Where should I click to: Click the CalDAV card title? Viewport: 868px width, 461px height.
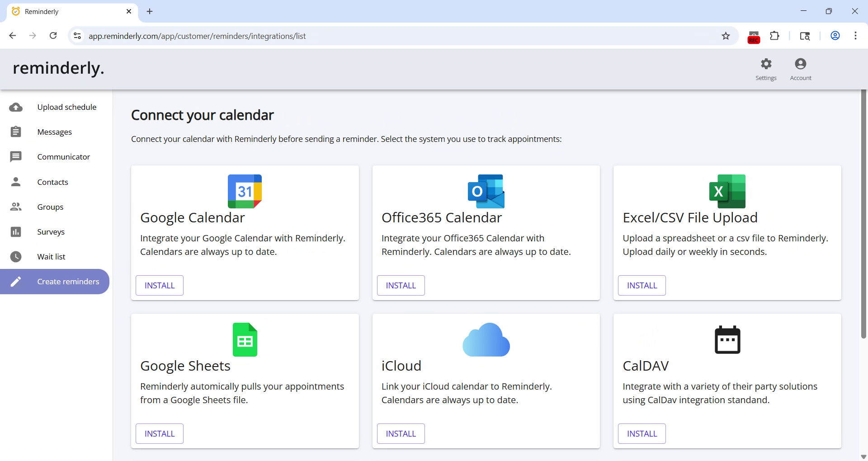pos(646,366)
